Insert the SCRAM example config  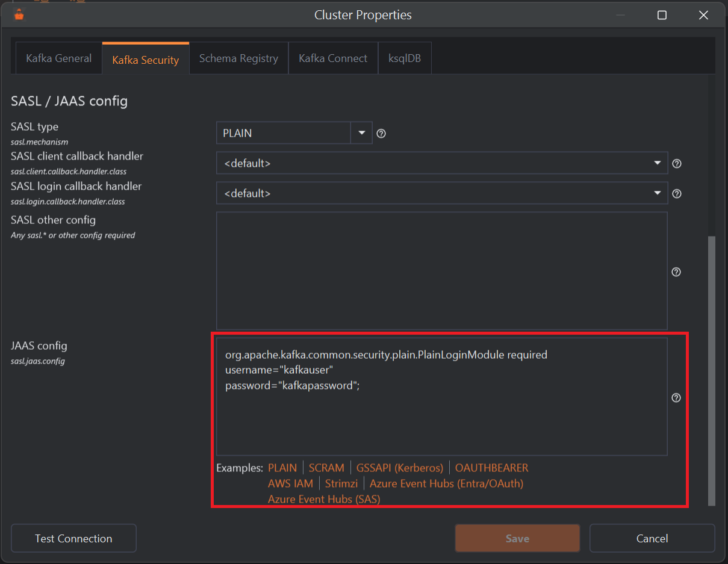[x=326, y=468]
